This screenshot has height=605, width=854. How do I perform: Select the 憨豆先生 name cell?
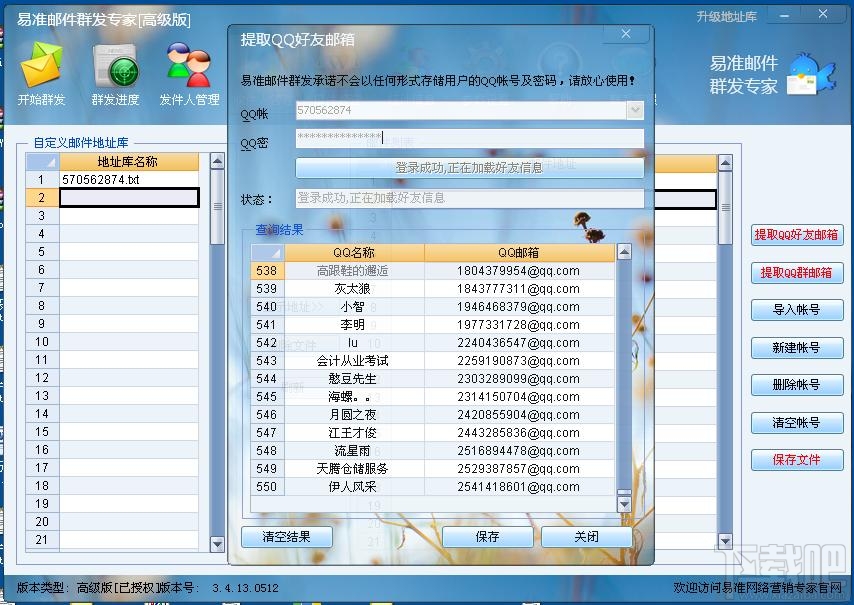[x=354, y=378]
